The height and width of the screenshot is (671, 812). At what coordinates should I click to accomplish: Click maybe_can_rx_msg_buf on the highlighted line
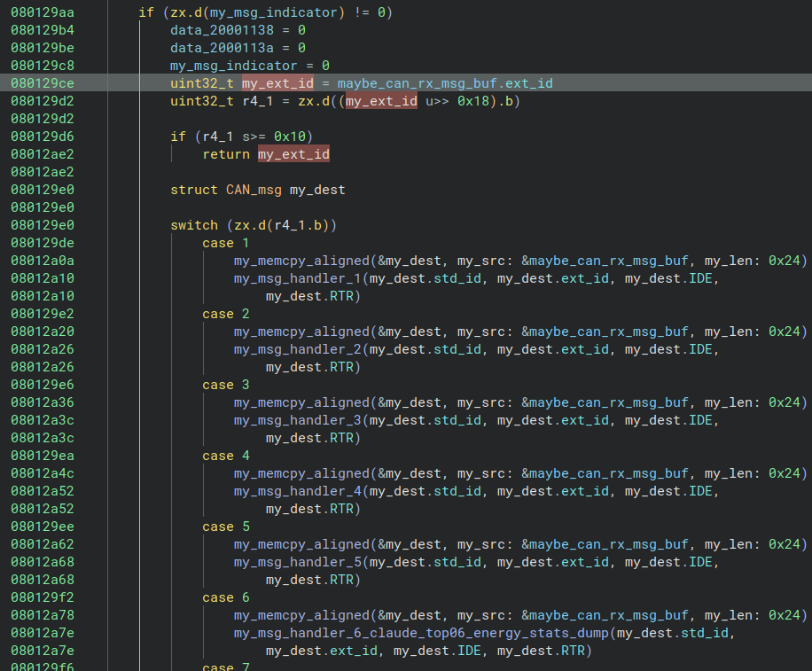417,83
